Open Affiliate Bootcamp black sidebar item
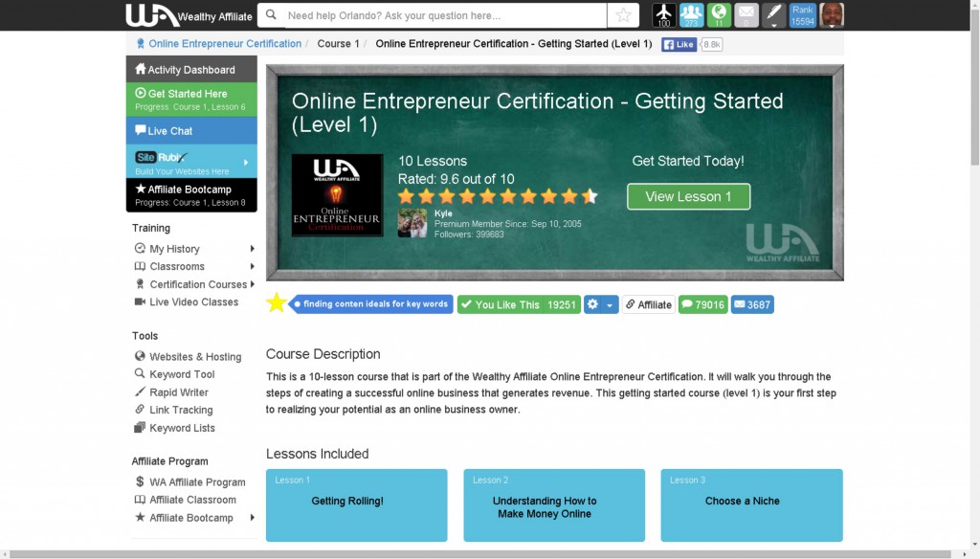This screenshot has width=980, height=559. (191, 195)
